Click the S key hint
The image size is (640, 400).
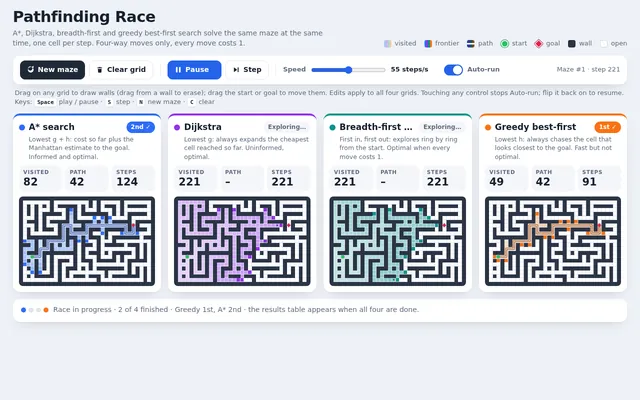pyautogui.click(x=109, y=102)
